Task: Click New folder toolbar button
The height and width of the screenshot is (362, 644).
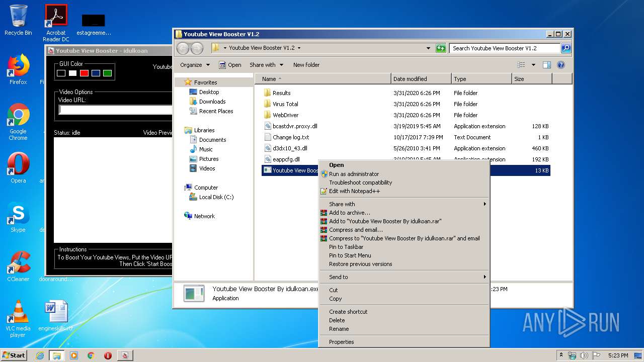Action: tap(306, 65)
